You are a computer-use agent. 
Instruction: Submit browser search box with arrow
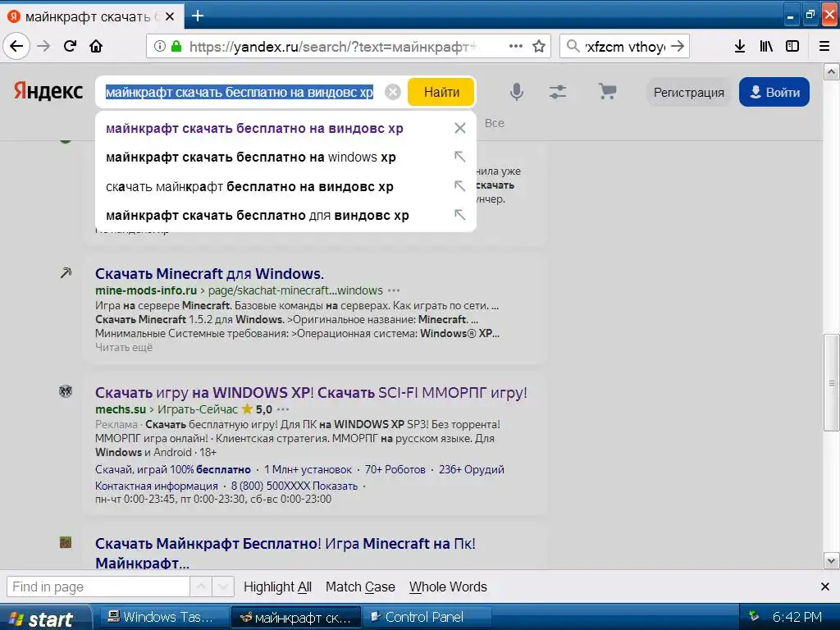pyautogui.click(x=677, y=46)
